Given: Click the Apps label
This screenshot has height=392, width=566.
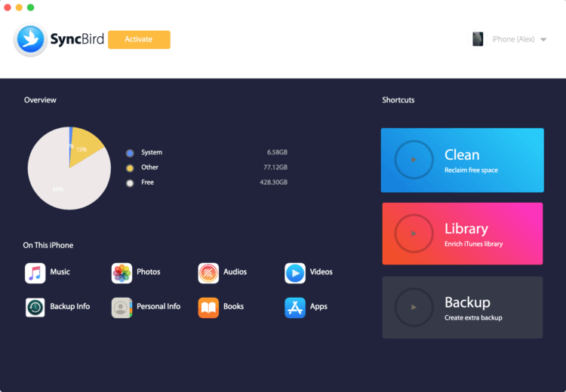Looking at the screenshot, I should 318,307.
